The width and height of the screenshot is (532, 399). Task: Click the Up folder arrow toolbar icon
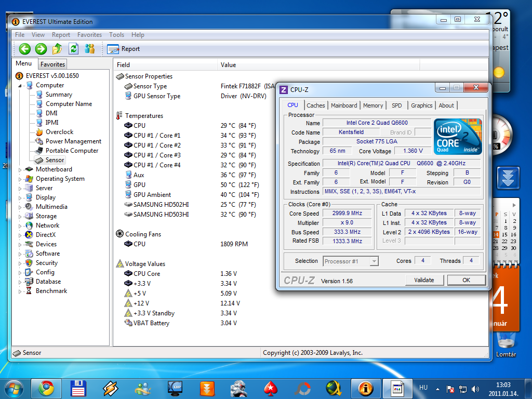(57, 49)
